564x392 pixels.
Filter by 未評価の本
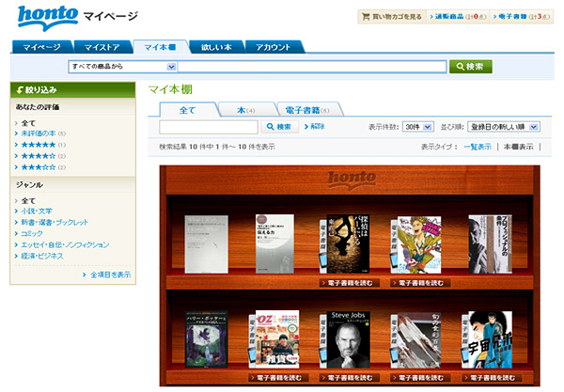click(x=39, y=133)
